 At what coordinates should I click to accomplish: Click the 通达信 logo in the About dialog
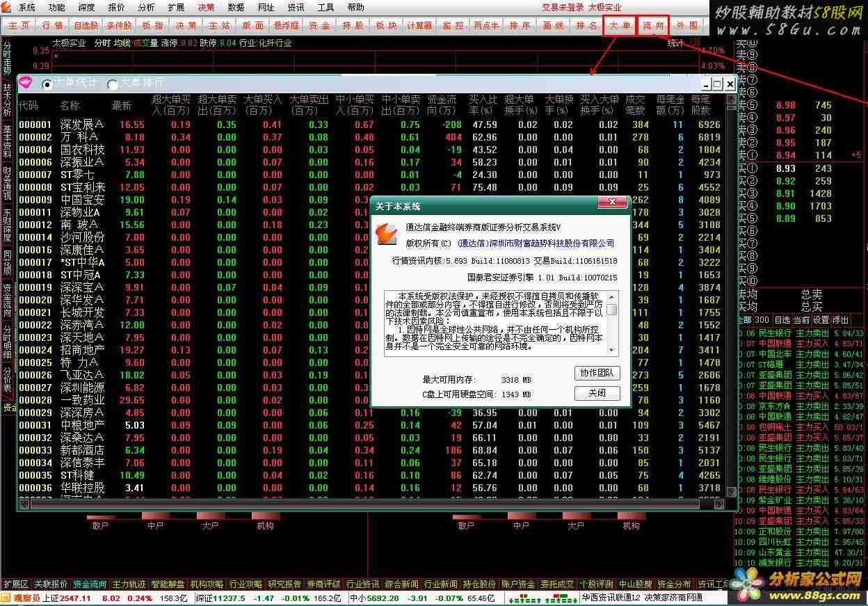click(386, 235)
